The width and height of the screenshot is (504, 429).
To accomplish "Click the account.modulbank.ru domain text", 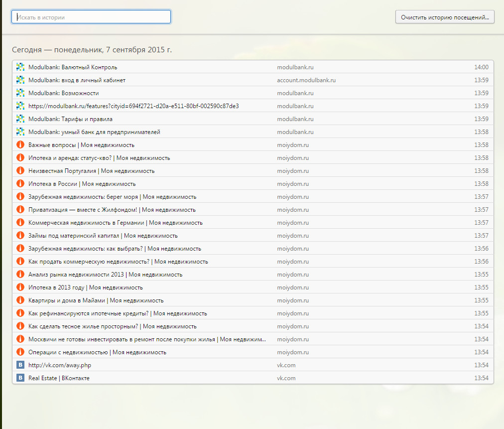I will pyautogui.click(x=306, y=80).
